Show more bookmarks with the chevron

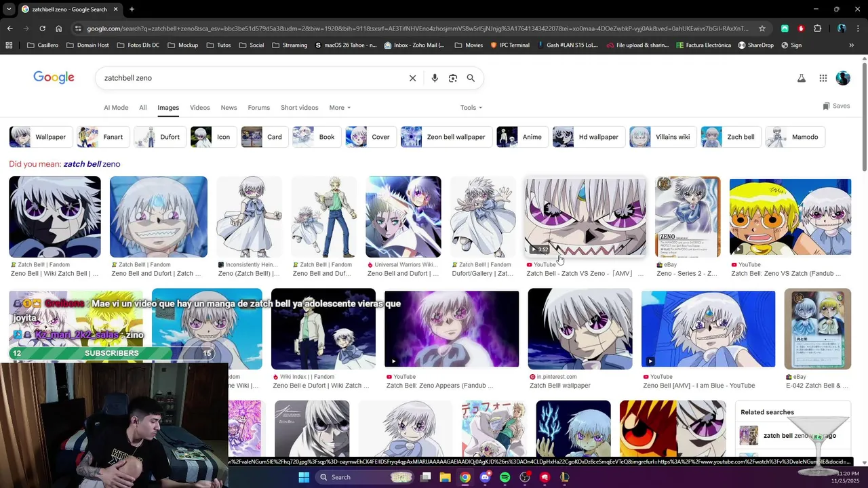coord(851,45)
